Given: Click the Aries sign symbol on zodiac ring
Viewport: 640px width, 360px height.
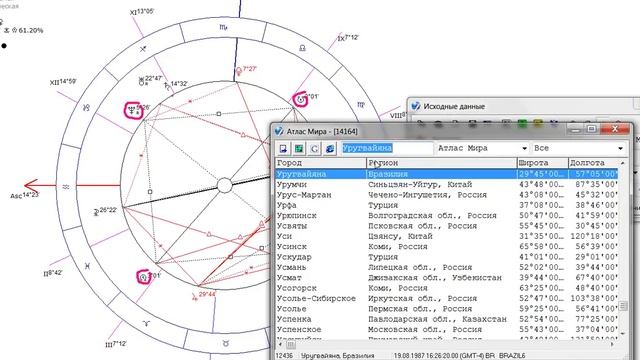Looking at the screenshot, I should pos(146,324).
